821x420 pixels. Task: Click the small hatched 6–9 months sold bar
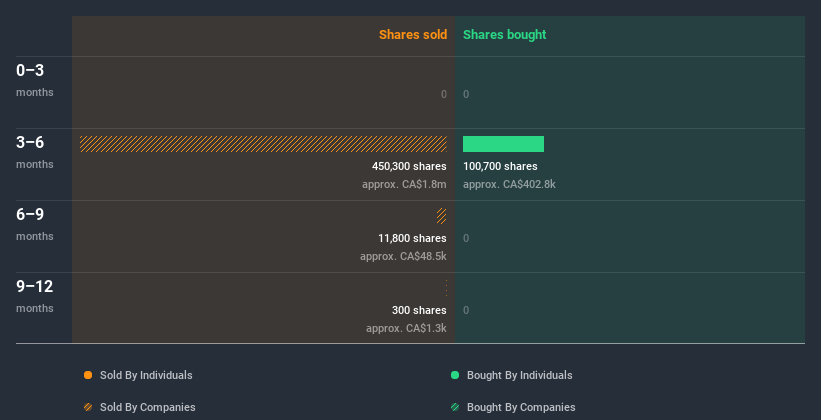coord(441,216)
